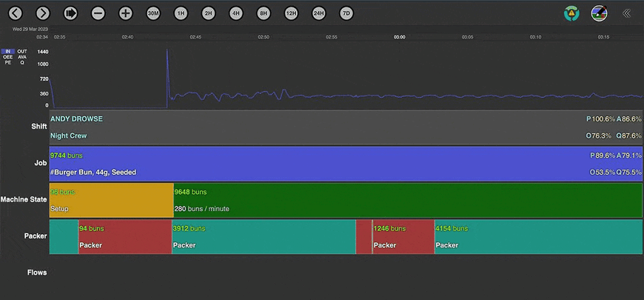Select the 8H time range button
Viewport: 644px width, 300px height.
[264, 13]
